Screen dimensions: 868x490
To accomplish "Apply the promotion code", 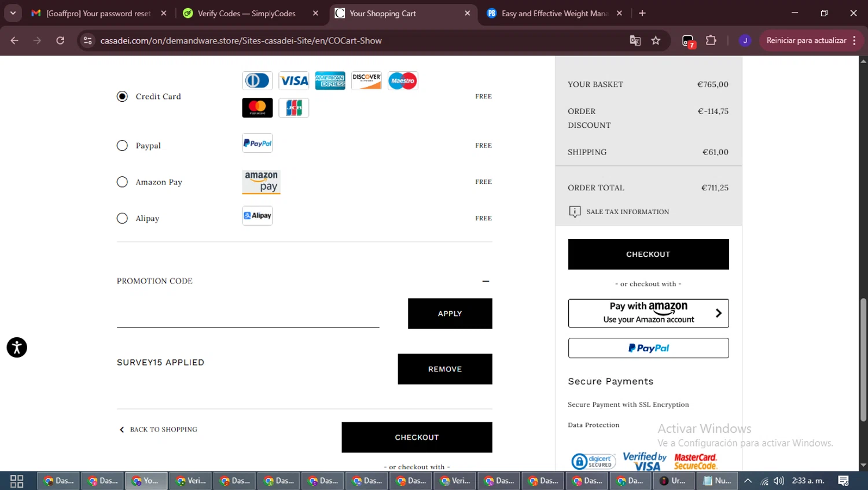I will (450, 314).
